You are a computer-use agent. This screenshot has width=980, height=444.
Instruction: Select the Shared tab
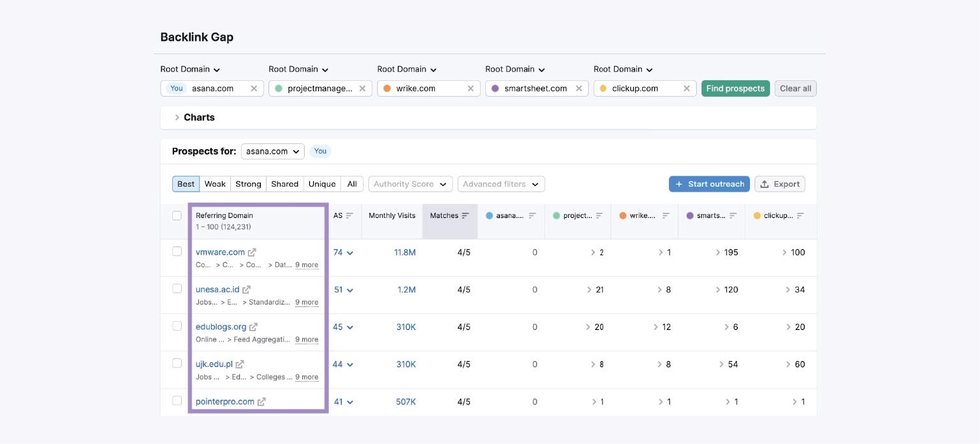point(284,184)
